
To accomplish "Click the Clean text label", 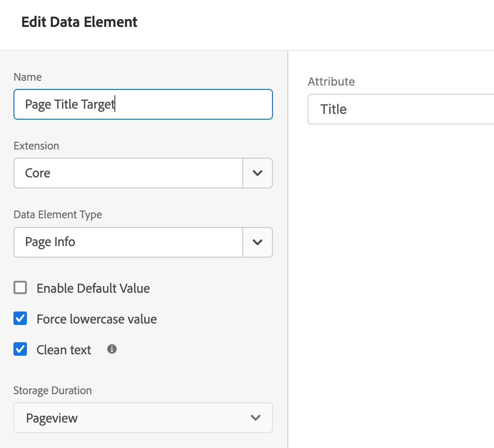I will click(64, 350).
